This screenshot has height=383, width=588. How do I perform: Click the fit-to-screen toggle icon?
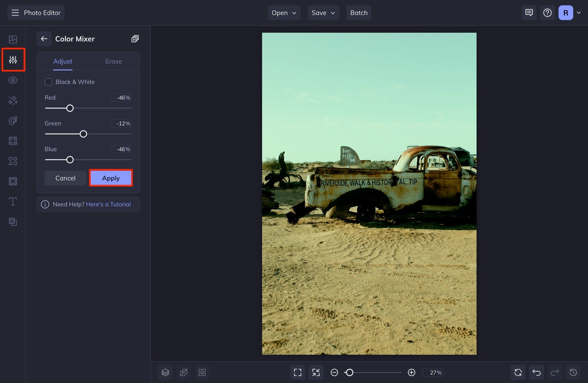[297, 372]
